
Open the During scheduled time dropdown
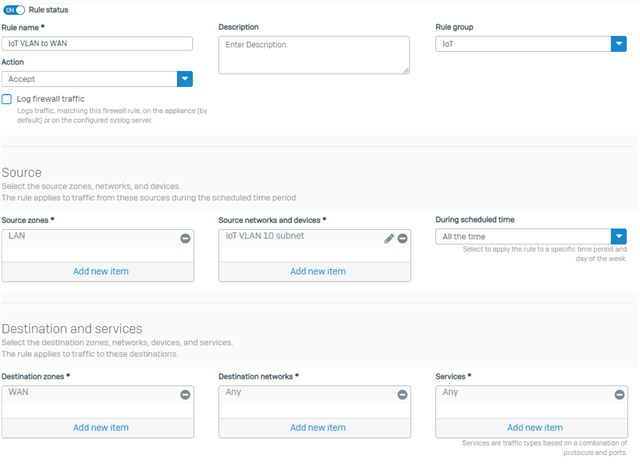coord(531,236)
